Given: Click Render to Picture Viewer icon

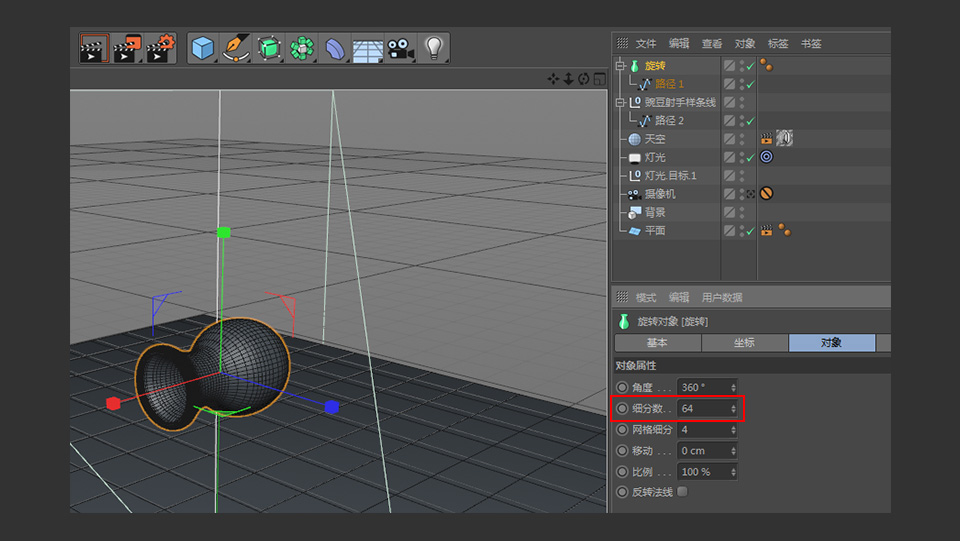Looking at the screenshot, I should (127, 49).
